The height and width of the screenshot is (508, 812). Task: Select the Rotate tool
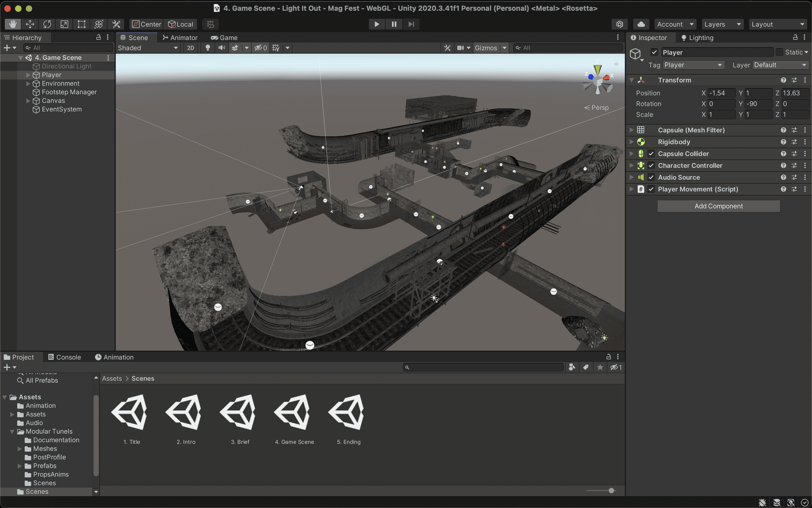(47, 24)
